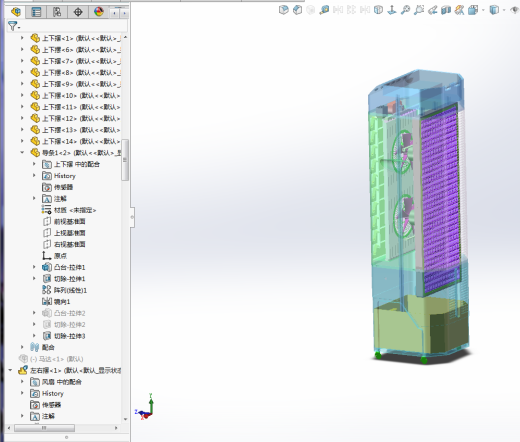Toggle Hide/Show Items eye icon
This screenshot has width=520, height=442.
(515, 10)
